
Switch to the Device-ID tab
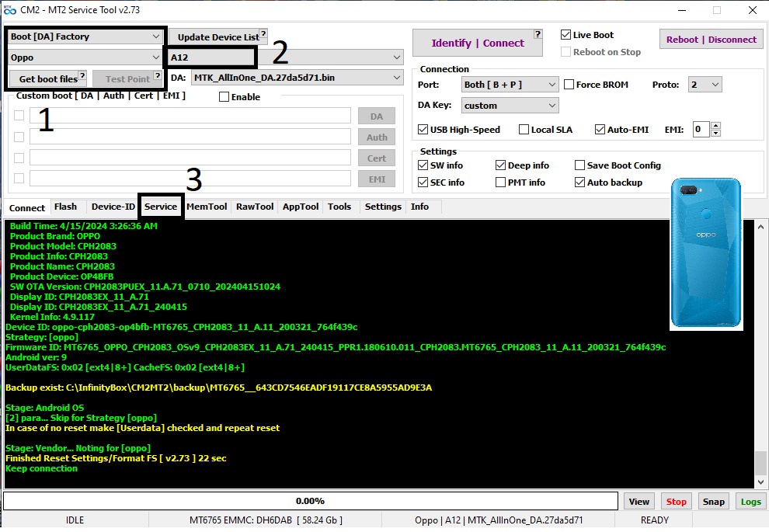click(x=113, y=207)
